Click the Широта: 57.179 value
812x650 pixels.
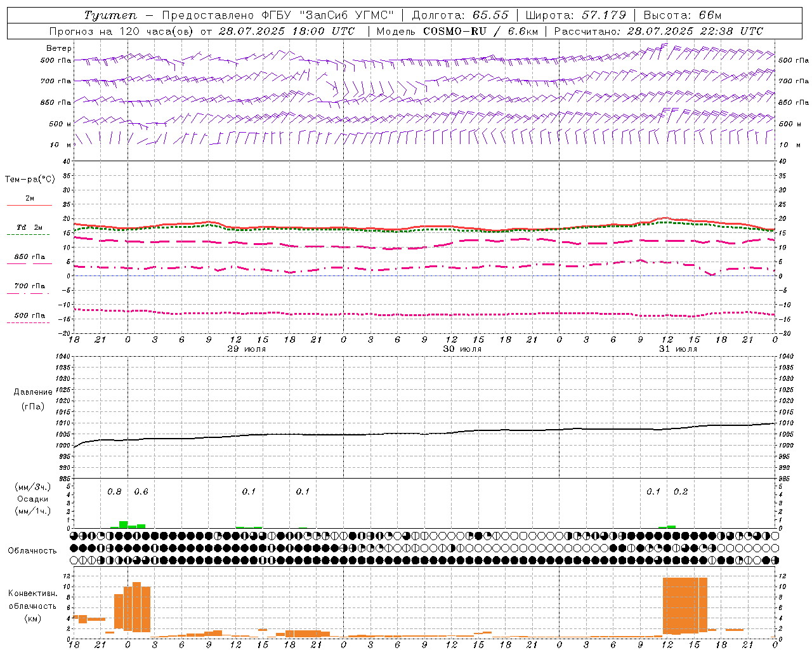tap(576, 15)
